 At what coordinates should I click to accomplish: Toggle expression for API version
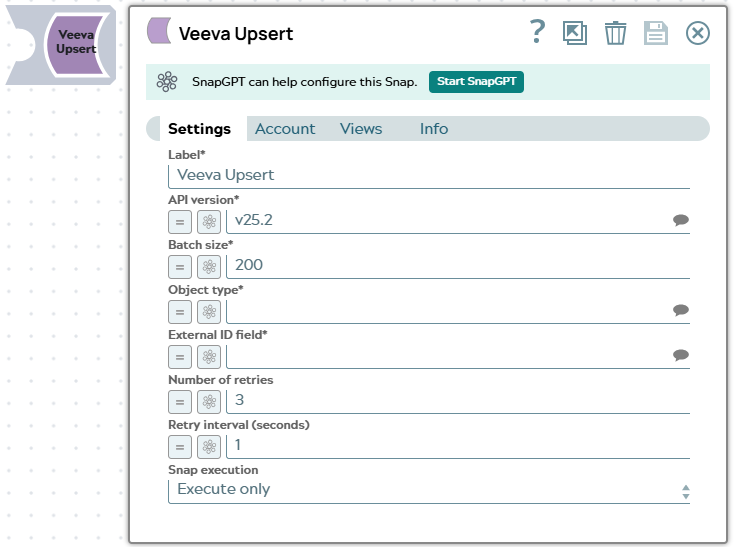click(x=180, y=222)
